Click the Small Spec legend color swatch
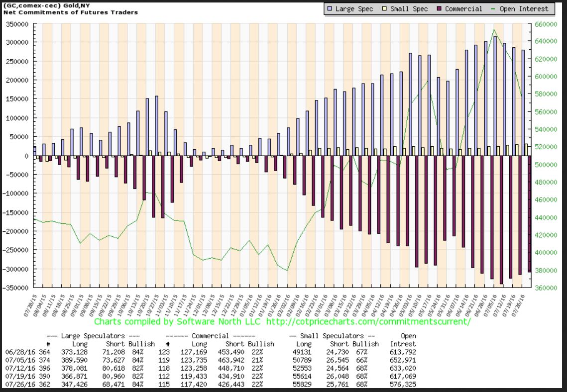Viewport: 567px width, 392px height. (385, 9)
